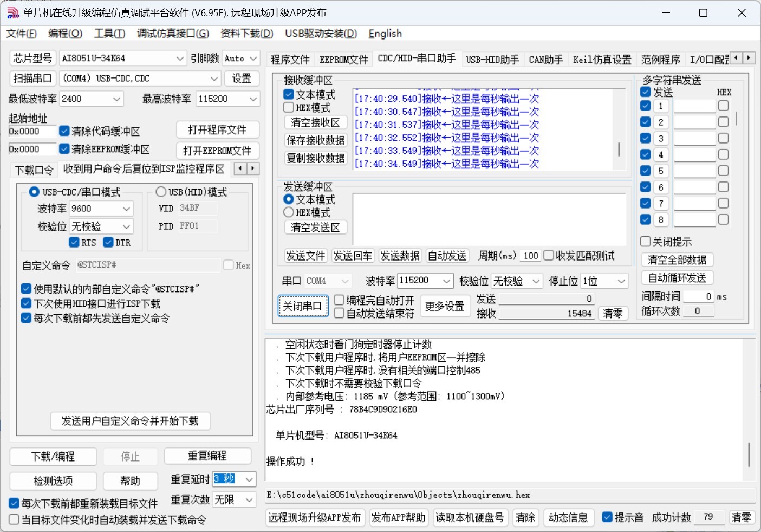This screenshot has width=761, height=532.
Task: Select HEX模式 radio in send buffer
Action: pyautogui.click(x=289, y=212)
